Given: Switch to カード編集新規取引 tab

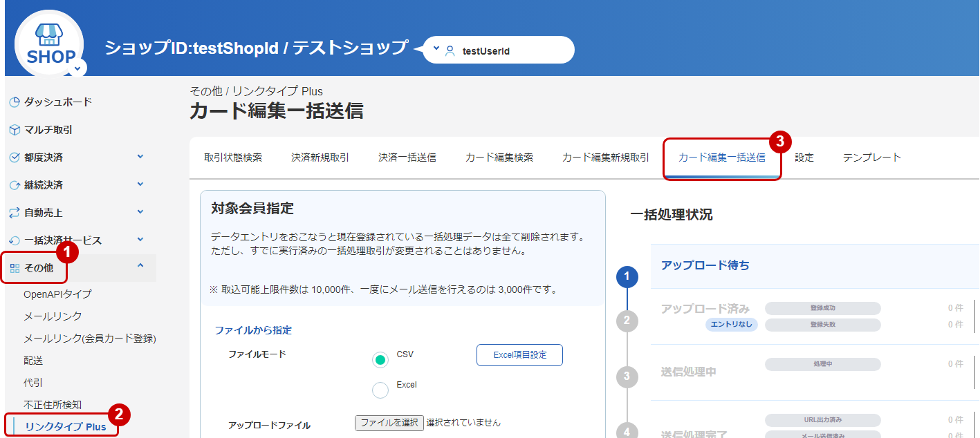Looking at the screenshot, I should (606, 158).
